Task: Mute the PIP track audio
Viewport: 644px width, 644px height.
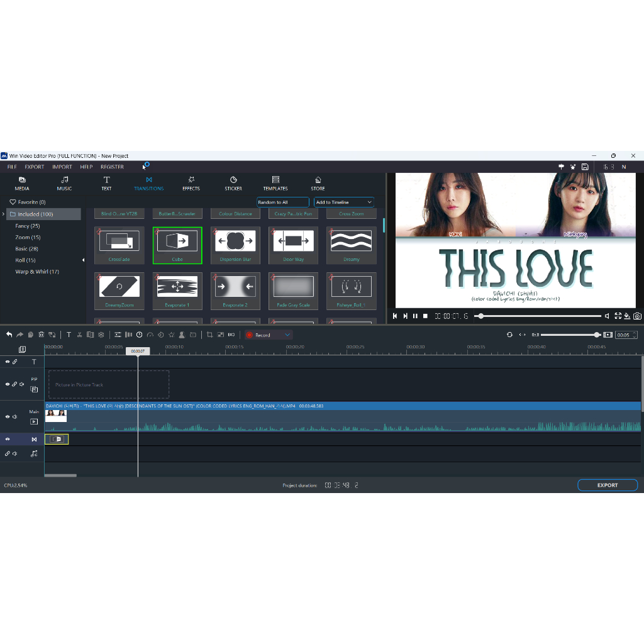Action: click(x=22, y=384)
